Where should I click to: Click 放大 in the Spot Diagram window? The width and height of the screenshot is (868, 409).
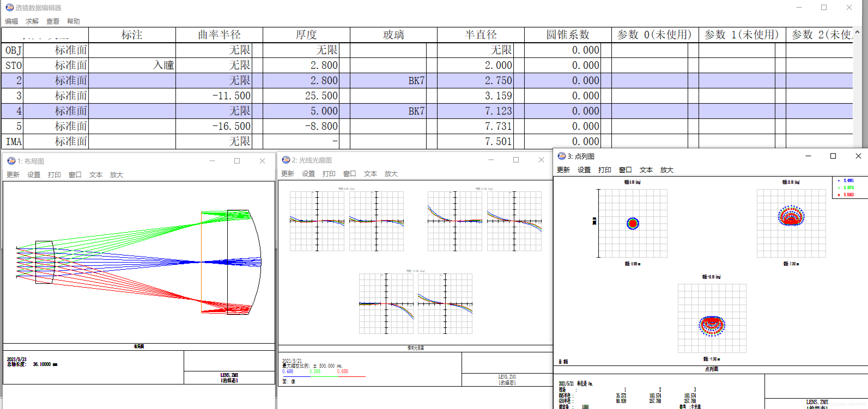pyautogui.click(x=666, y=170)
